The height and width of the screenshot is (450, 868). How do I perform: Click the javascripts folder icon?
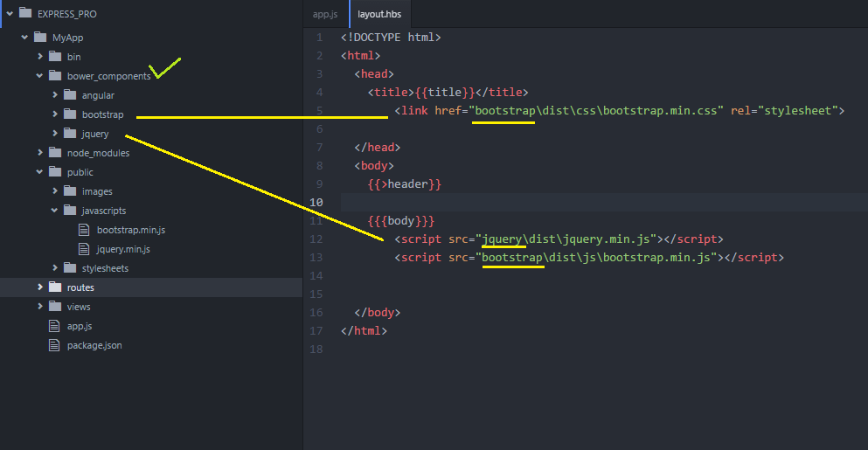(70, 210)
